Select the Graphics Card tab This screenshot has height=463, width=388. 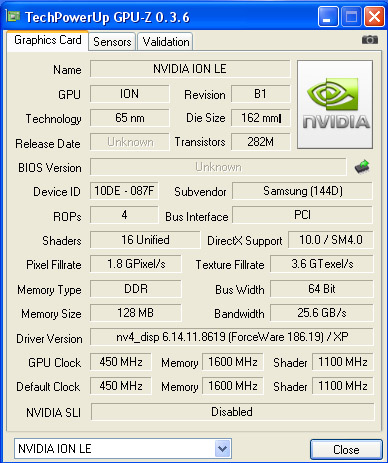pyautogui.click(x=48, y=40)
